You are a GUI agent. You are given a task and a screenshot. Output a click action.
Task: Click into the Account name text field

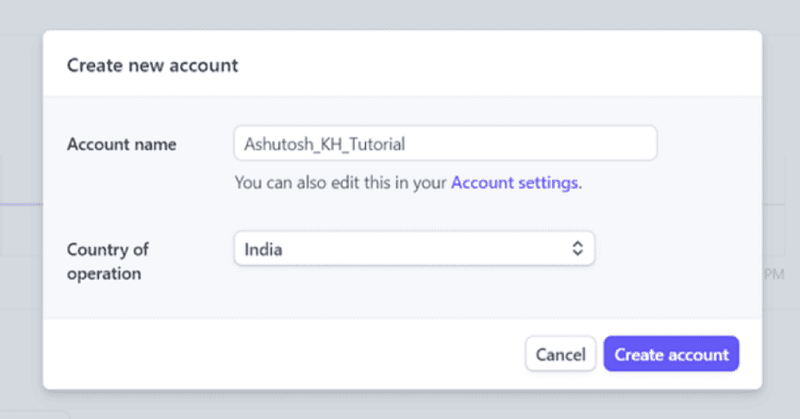pos(445,143)
